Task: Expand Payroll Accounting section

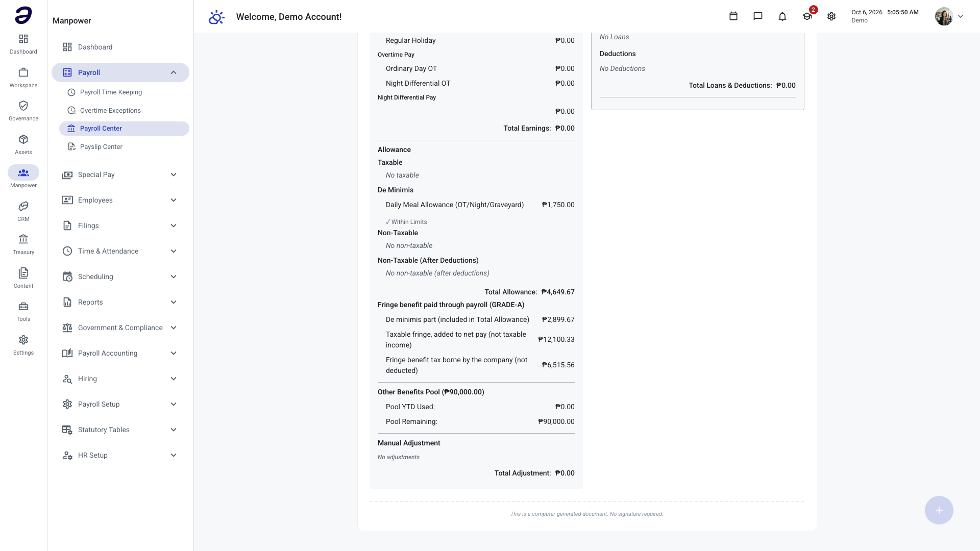Action: point(120,353)
